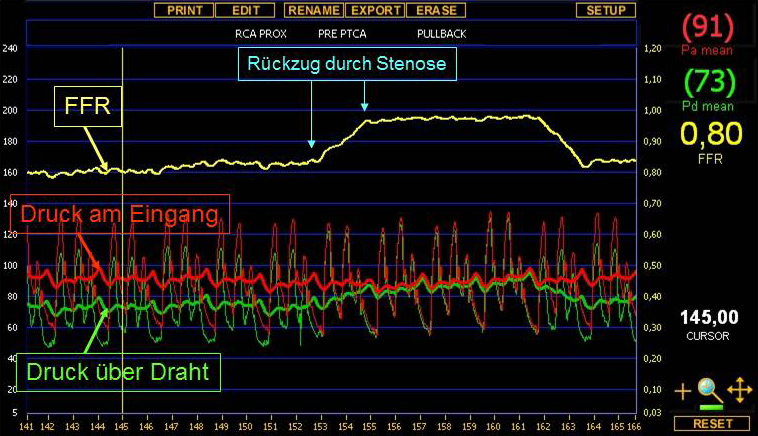
Task: Open the SETUP menu
Action: pos(606,10)
